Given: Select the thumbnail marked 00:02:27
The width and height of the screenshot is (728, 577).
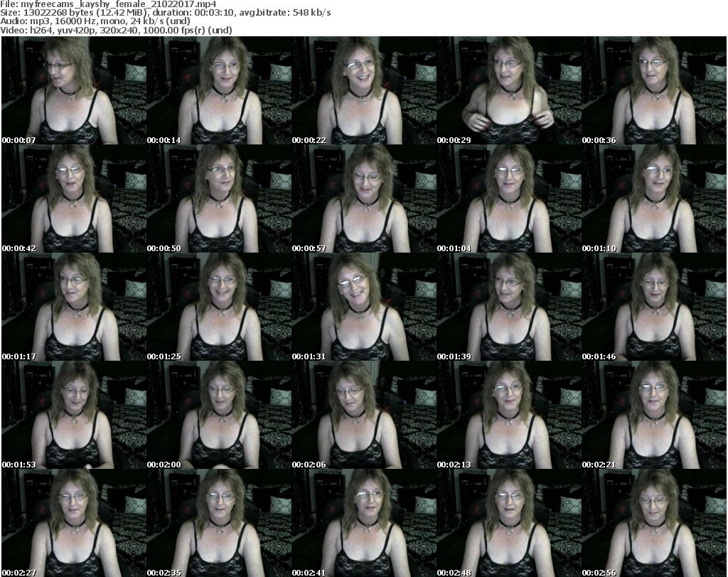Looking at the screenshot, I should tap(74, 523).
